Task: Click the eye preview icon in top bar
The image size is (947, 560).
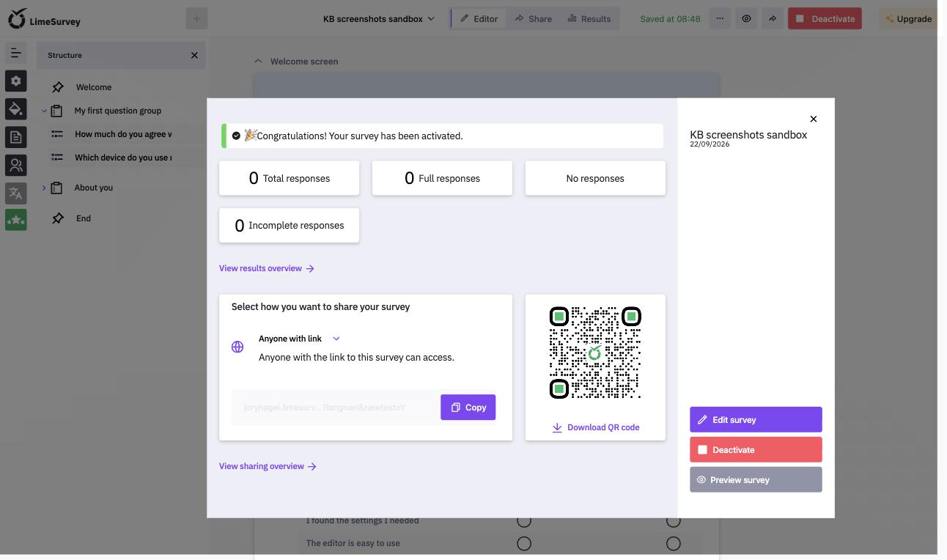Action: coord(746,19)
